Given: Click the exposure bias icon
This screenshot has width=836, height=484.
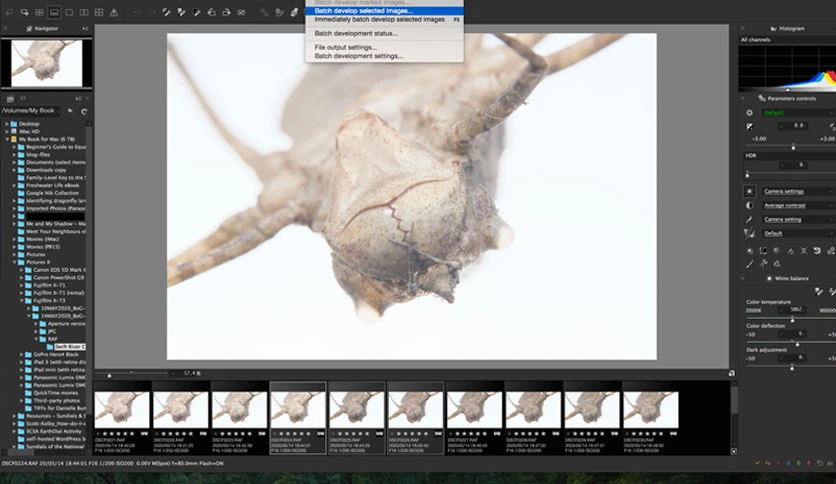Looking at the screenshot, I should click(x=750, y=126).
